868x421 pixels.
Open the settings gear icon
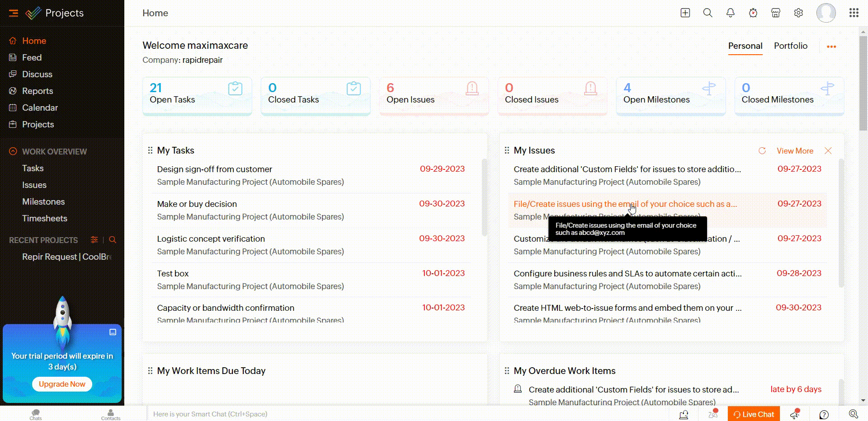798,13
